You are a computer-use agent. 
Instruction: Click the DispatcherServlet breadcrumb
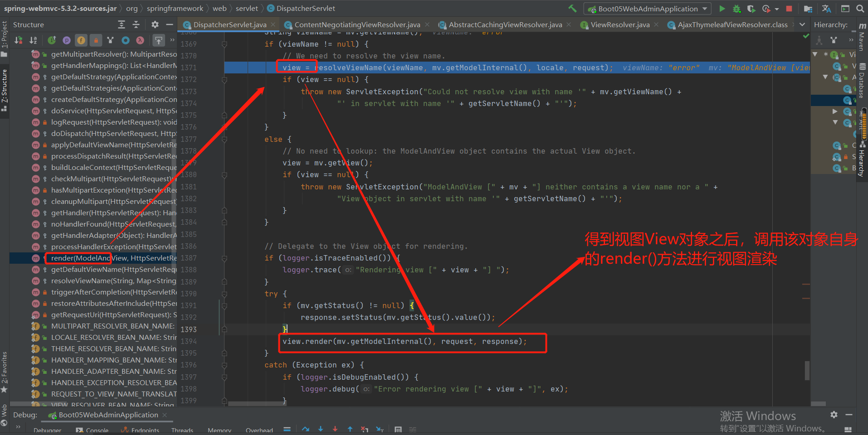click(306, 8)
